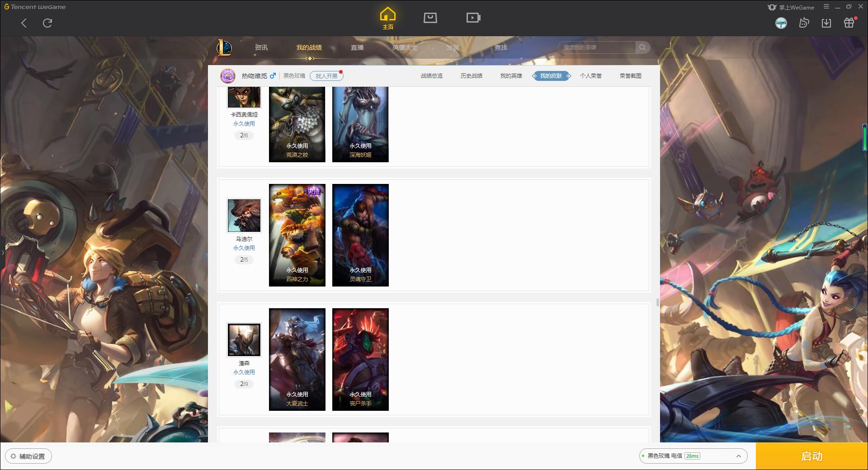Screen dimensions: 868x470
Task: Open the 灵魂守卫 skin card
Action: click(x=360, y=235)
